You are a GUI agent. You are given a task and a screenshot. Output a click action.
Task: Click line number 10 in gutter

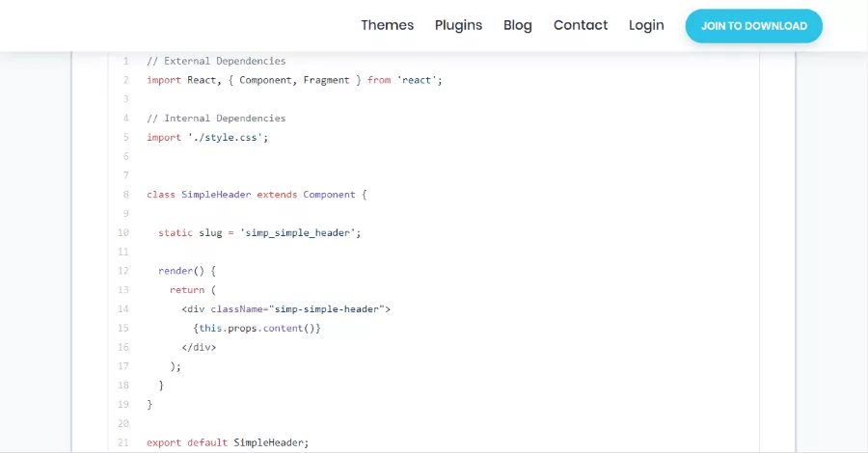pos(122,233)
